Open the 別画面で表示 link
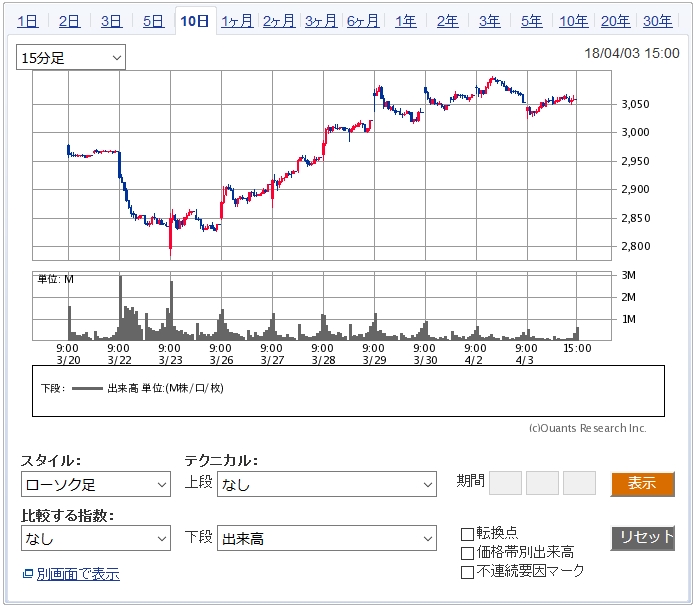The height and width of the screenshot is (606, 697). (78, 574)
